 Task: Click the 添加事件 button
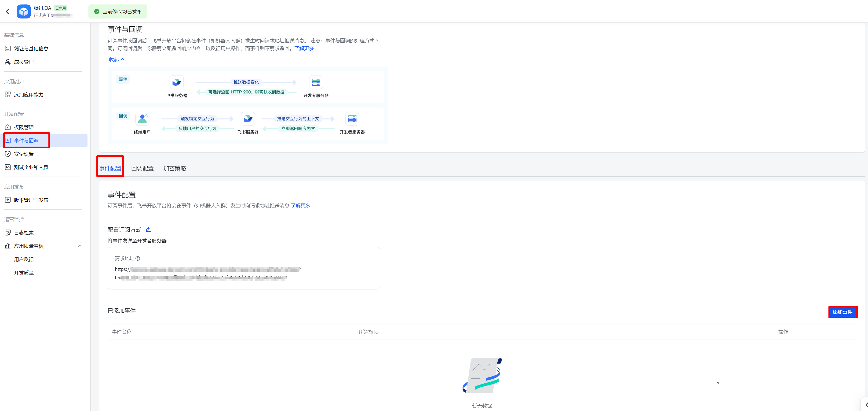842,312
